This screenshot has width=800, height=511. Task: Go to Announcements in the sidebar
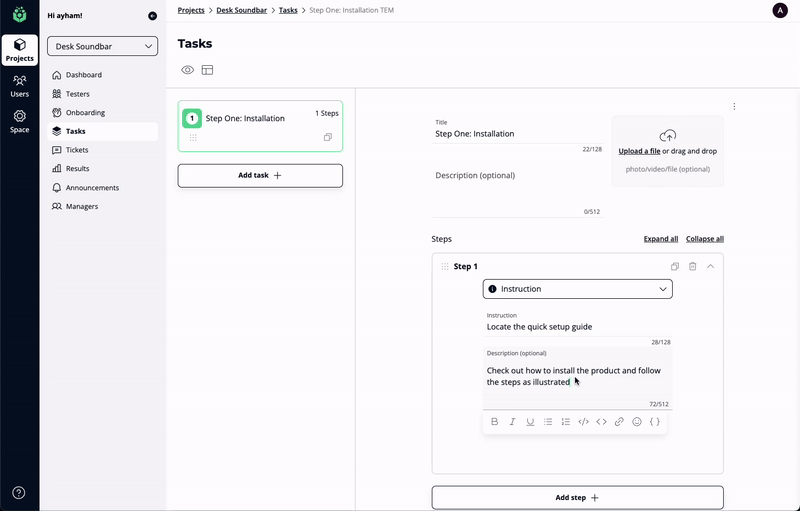pyautogui.click(x=92, y=188)
